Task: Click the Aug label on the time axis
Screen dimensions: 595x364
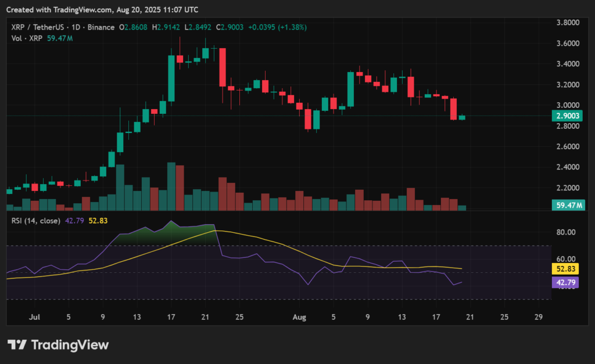Action: click(x=299, y=317)
